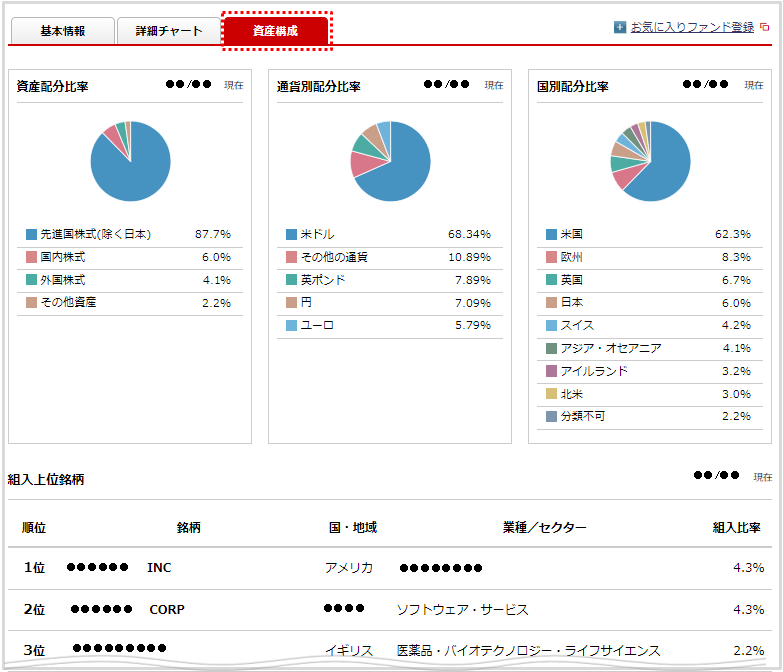Click the ユーロ legend label

point(317,326)
